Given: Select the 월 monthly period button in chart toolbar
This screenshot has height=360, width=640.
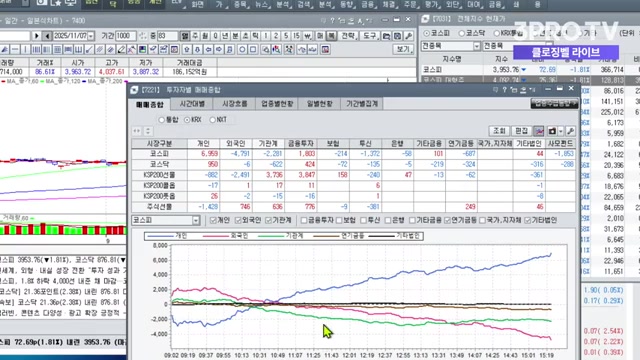Looking at the screenshot, I should pyautogui.click(x=205, y=36).
